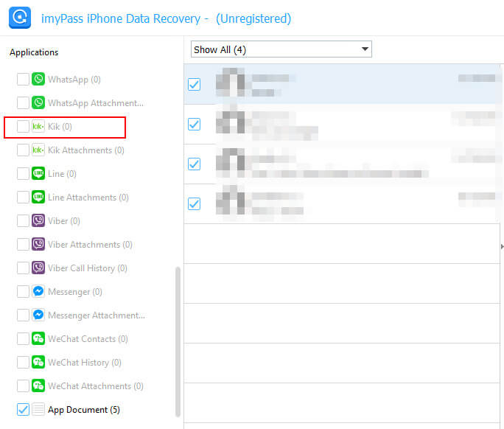This screenshot has height=429, width=504.
Task: Click the imyPass app logo icon
Action: 20,18
